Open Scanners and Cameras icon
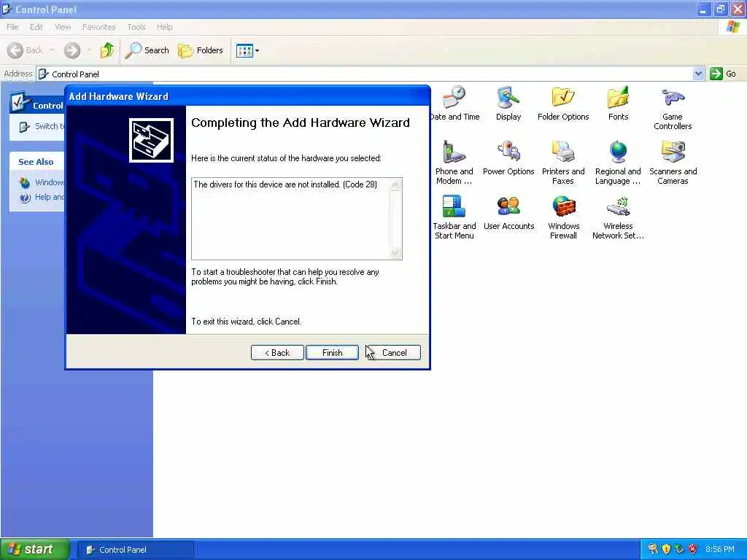The width and height of the screenshot is (747, 560). (x=673, y=163)
